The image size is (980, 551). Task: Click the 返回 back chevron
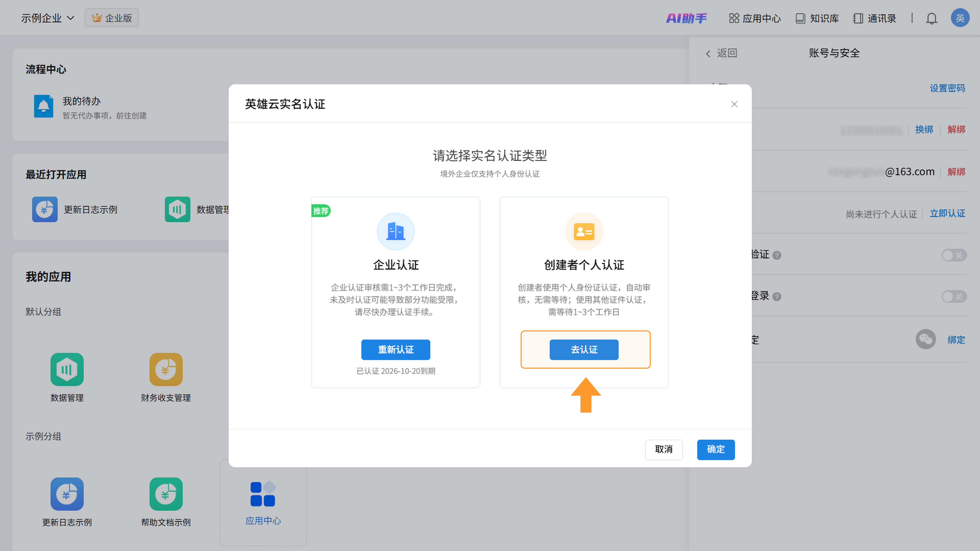[x=708, y=54]
